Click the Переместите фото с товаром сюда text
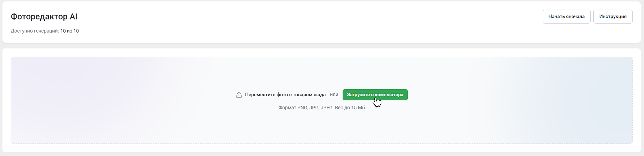This screenshot has width=644, height=156. [x=285, y=95]
